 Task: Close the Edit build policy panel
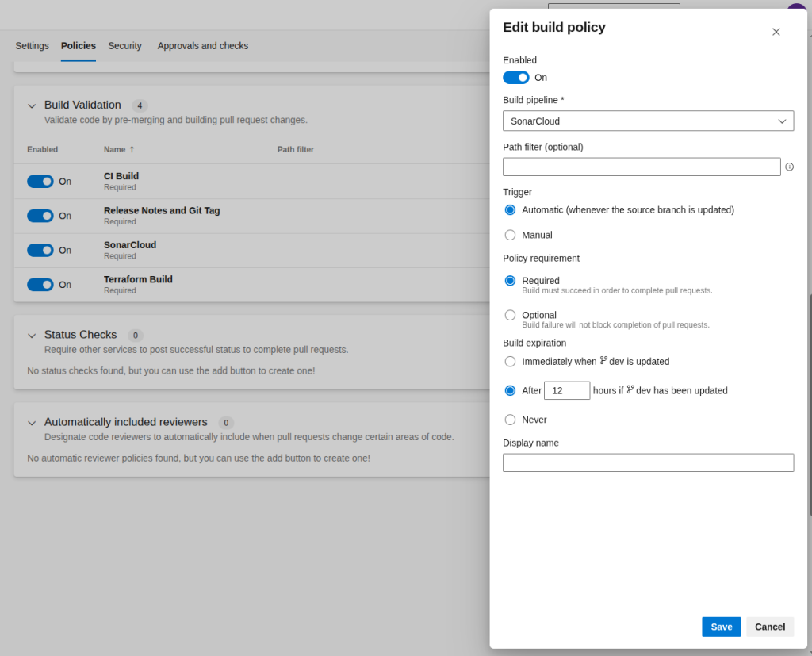tap(776, 32)
